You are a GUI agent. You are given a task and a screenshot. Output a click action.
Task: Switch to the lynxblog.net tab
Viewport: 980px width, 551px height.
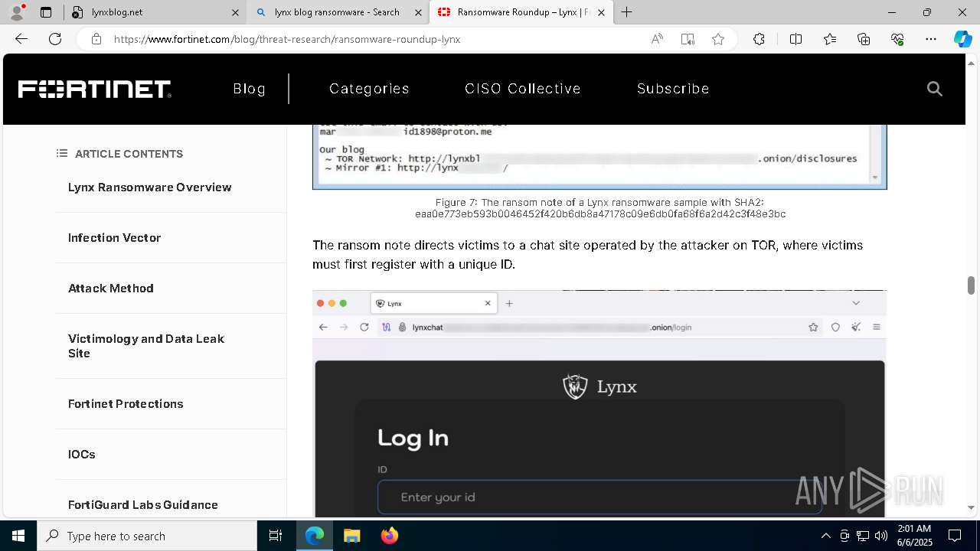click(153, 12)
